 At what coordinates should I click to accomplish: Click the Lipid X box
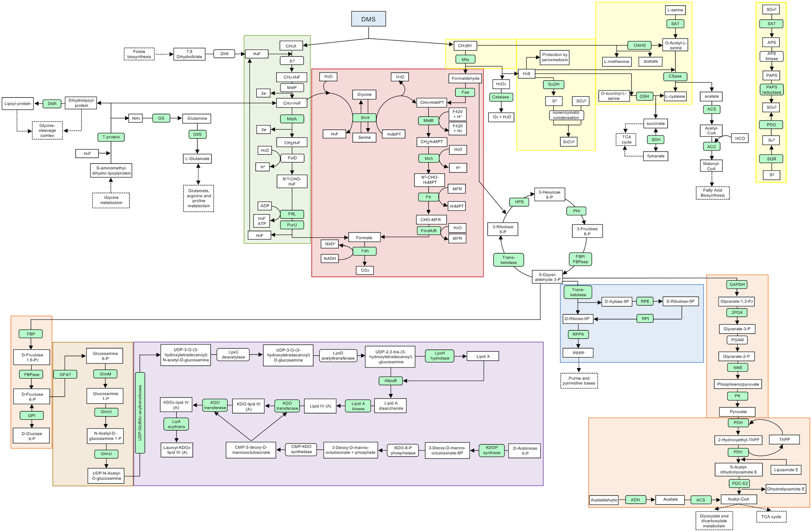pyautogui.click(x=483, y=357)
